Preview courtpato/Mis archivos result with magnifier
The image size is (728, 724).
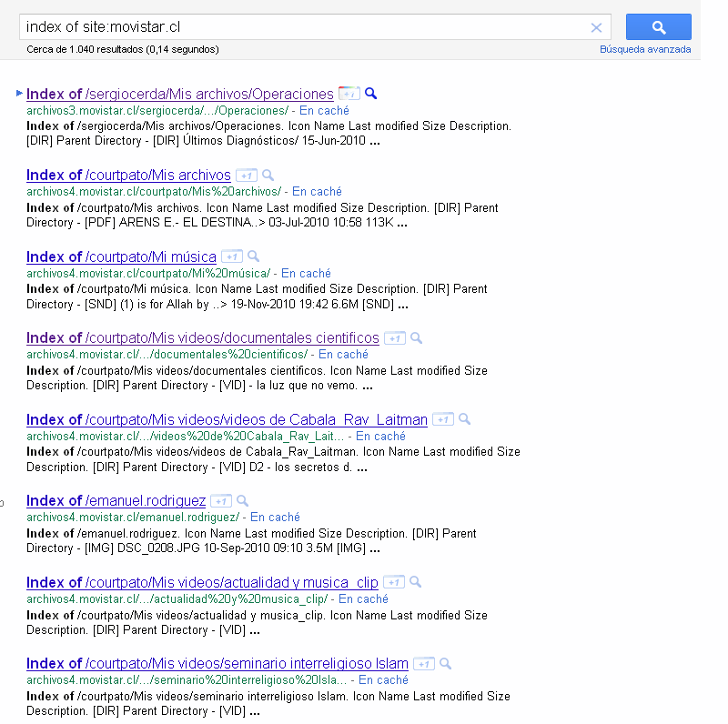[268, 175]
